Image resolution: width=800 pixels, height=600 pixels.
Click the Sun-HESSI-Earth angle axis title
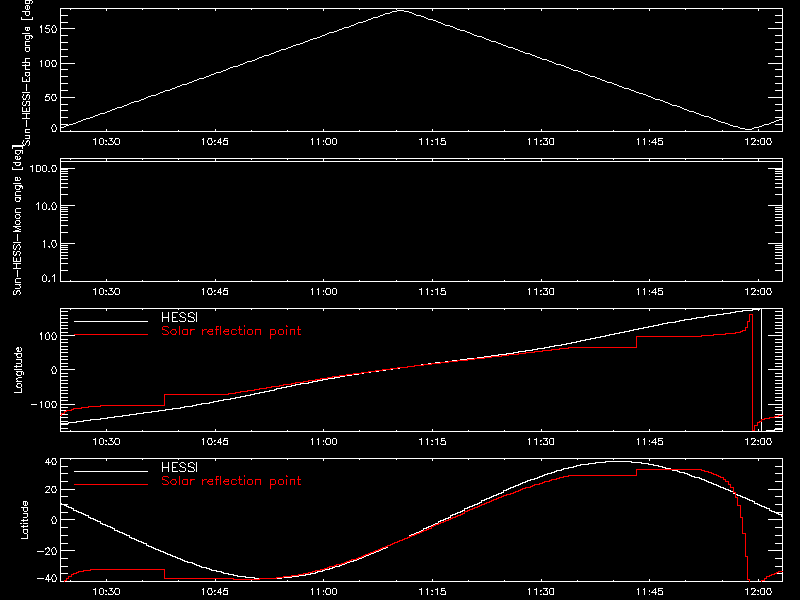(x=28, y=73)
